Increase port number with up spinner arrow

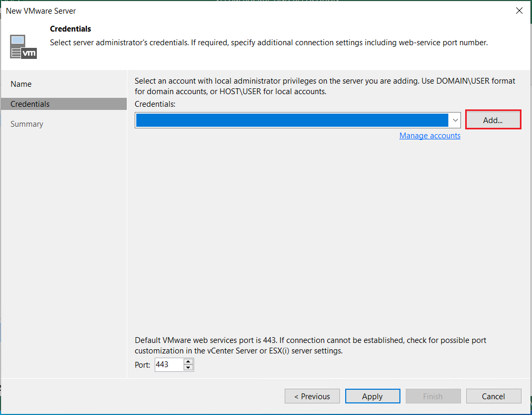(188, 361)
